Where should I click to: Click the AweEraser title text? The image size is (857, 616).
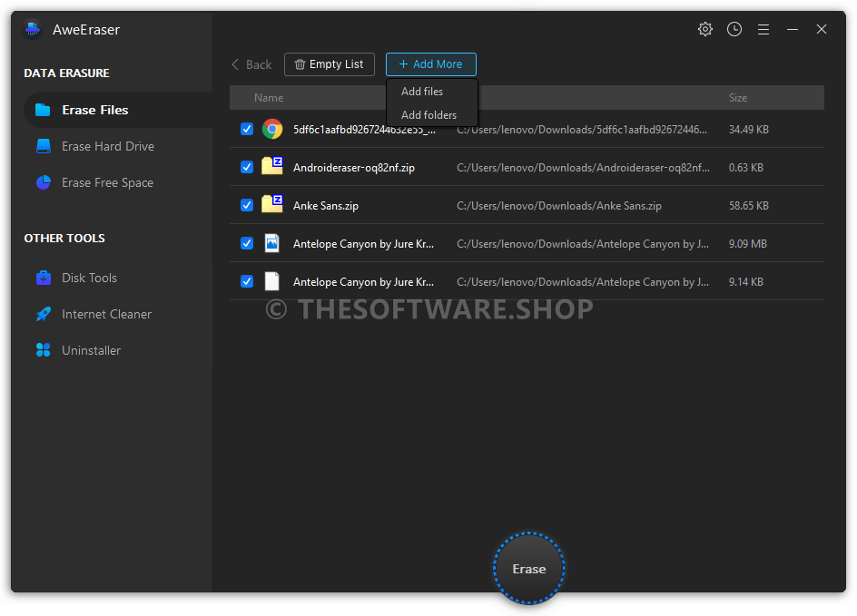[x=86, y=30]
